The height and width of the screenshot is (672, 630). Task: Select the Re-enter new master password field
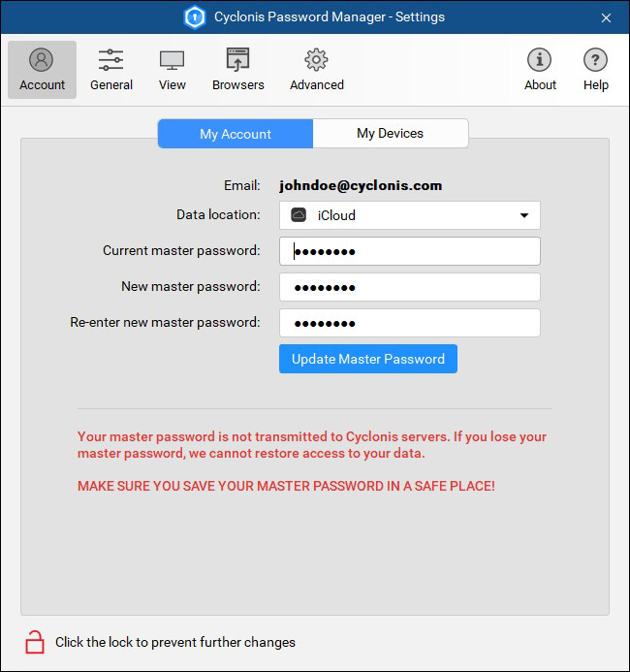click(409, 323)
